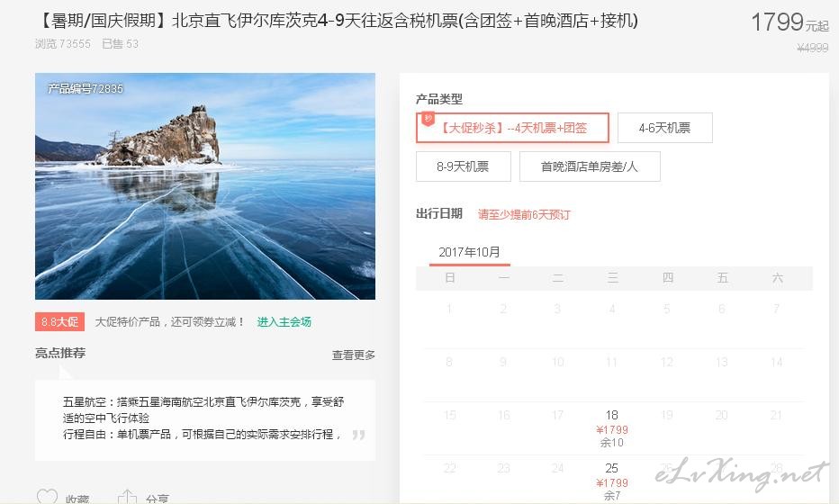
Task: Click the 请至少提前6天预订 notice
Action: click(524, 214)
